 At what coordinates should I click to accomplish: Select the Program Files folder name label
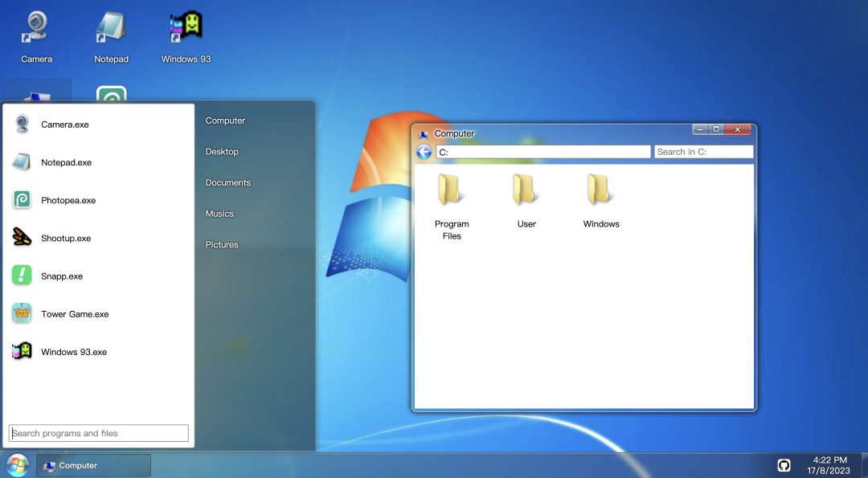452,230
